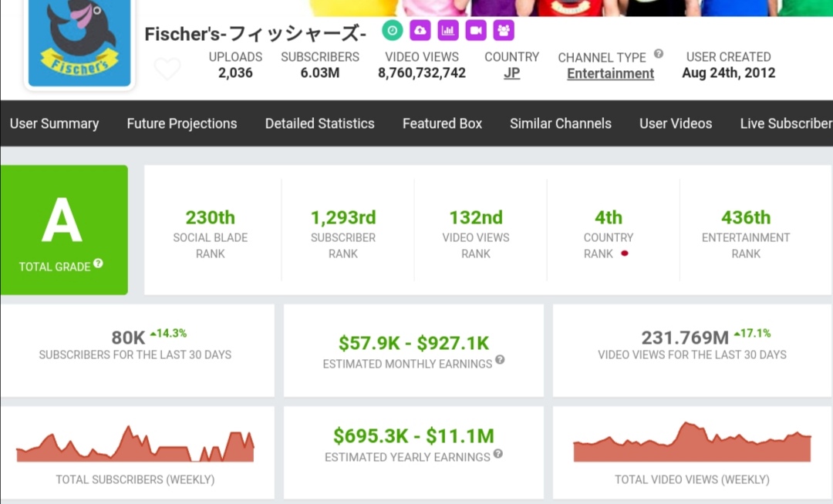The width and height of the screenshot is (833, 504).
Task: Click the purple group users icon
Action: pos(504,31)
